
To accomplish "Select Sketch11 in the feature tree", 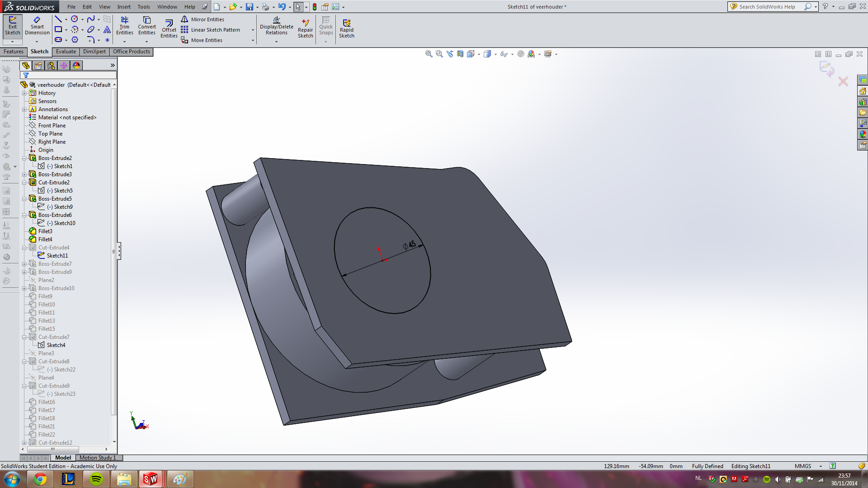I will (x=57, y=256).
